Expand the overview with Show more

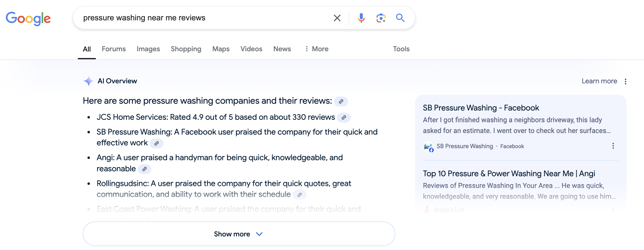pyautogui.click(x=239, y=234)
